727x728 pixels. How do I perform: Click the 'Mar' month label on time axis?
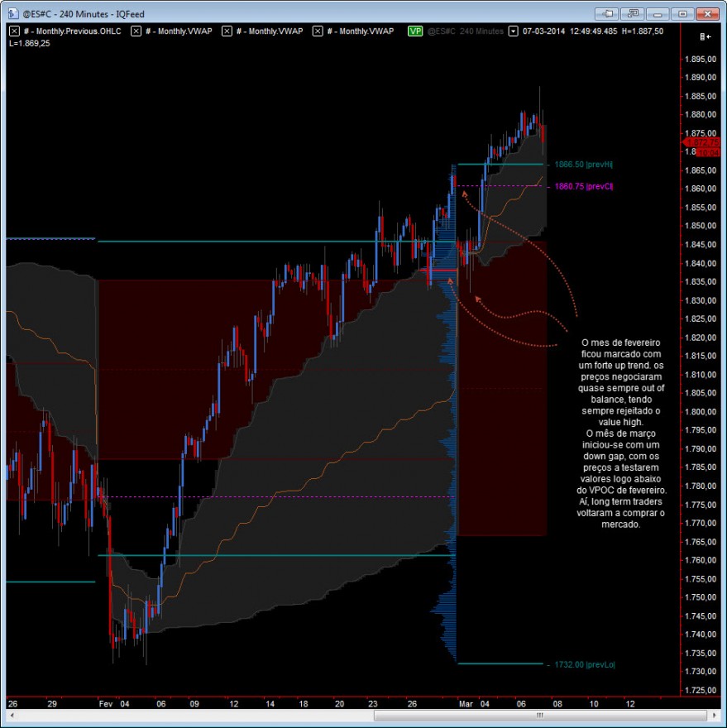tap(466, 704)
